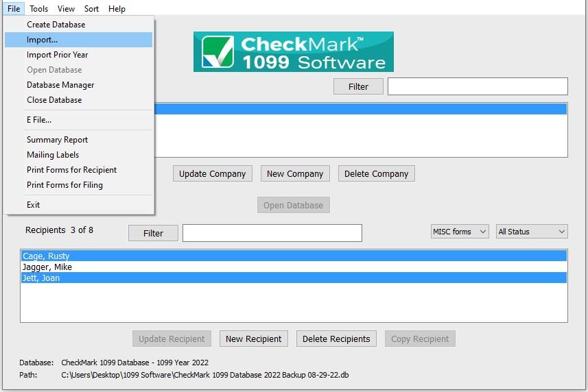Open the Sort menu in menu bar
Viewport: 588px width, 392px height.
coord(91,9)
